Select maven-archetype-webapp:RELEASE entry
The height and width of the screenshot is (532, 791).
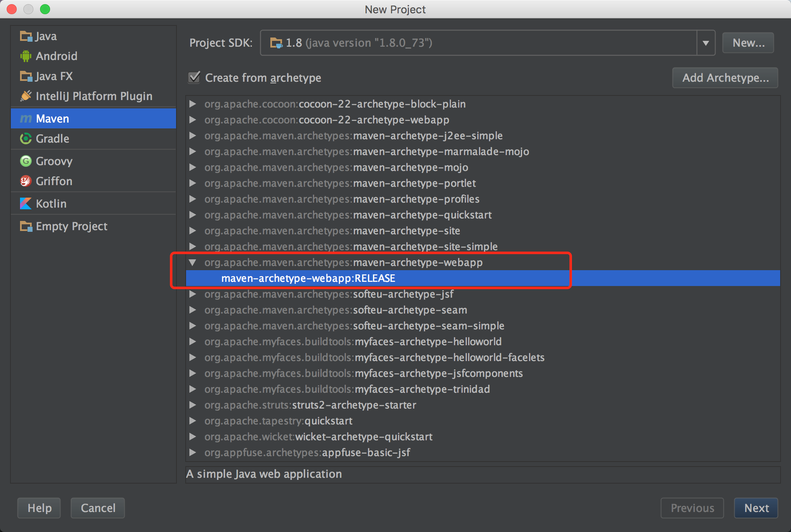point(483,278)
